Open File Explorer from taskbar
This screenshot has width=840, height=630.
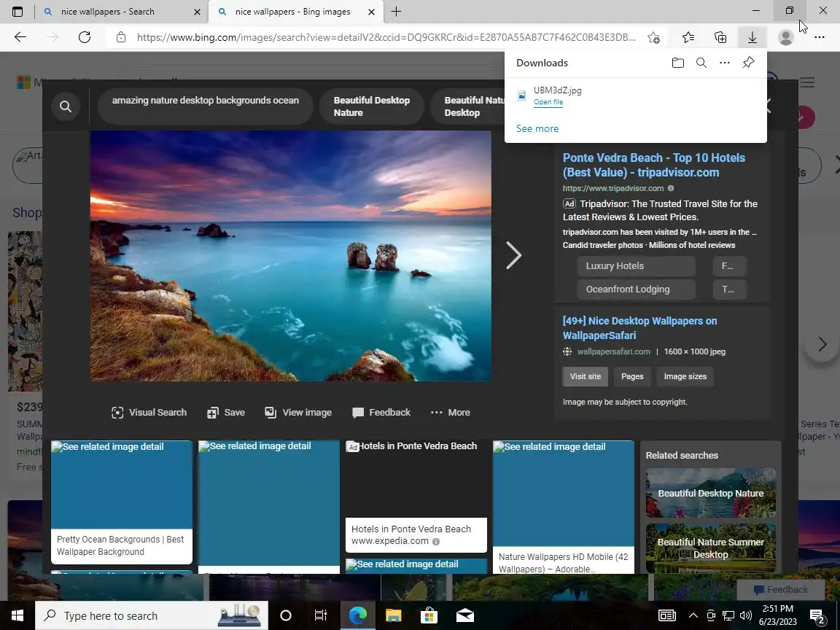tap(393, 615)
